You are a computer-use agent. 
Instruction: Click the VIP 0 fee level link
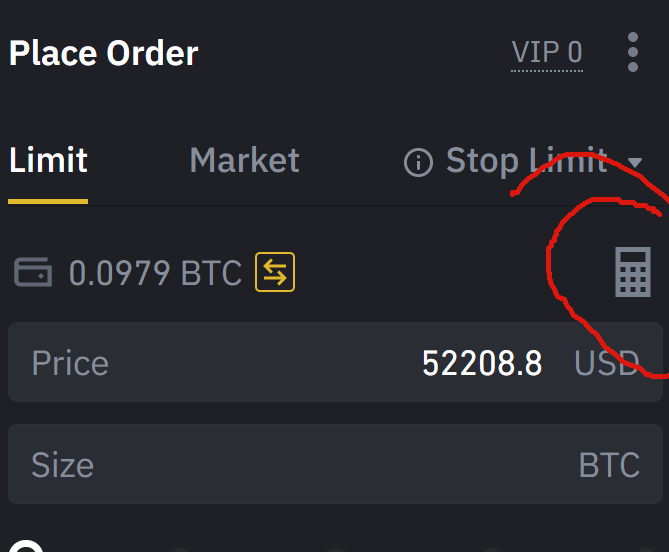click(547, 53)
